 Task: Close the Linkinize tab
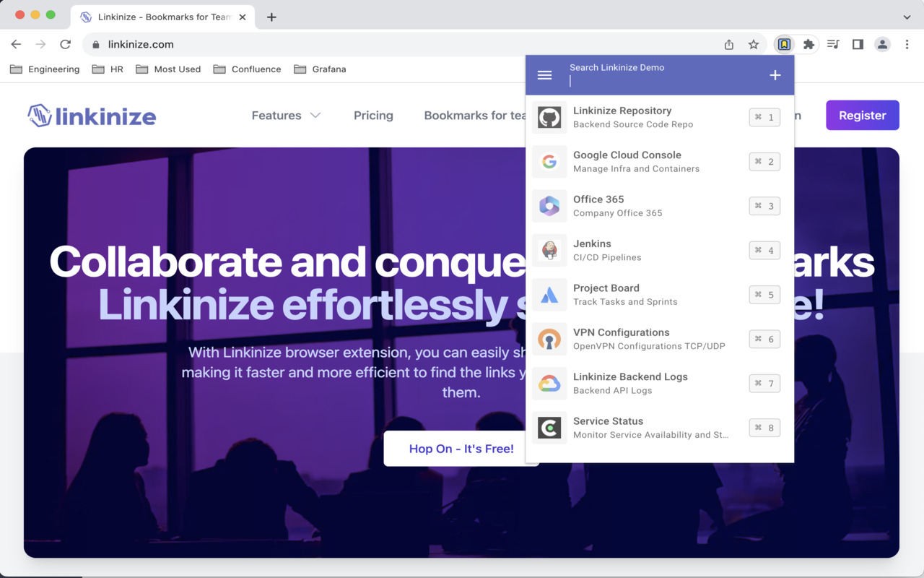click(x=243, y=17)
